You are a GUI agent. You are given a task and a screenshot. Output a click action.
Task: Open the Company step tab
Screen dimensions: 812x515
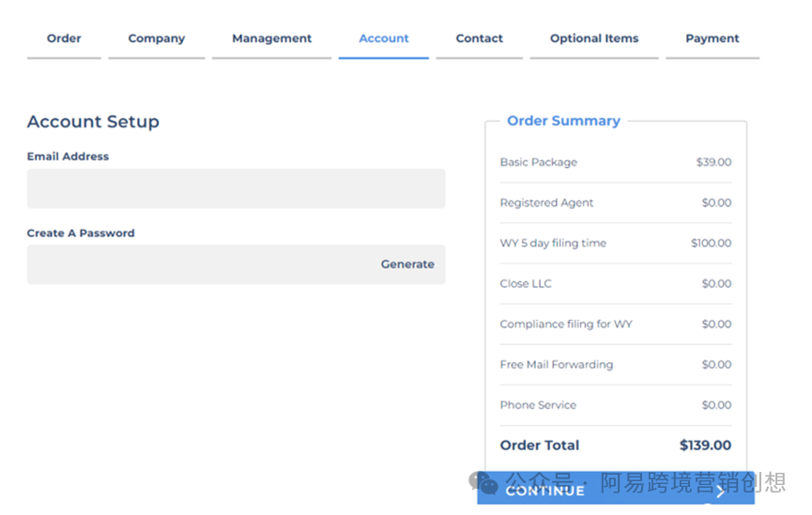tap(157, 38)
